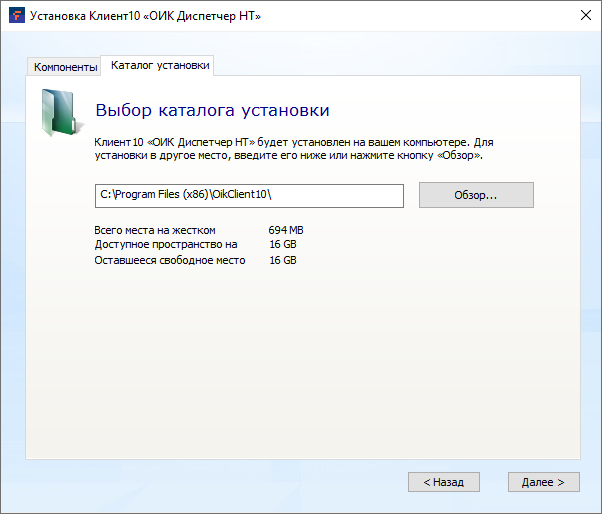
Task: Click the installation description paragraph text
Action: point(294,149)
